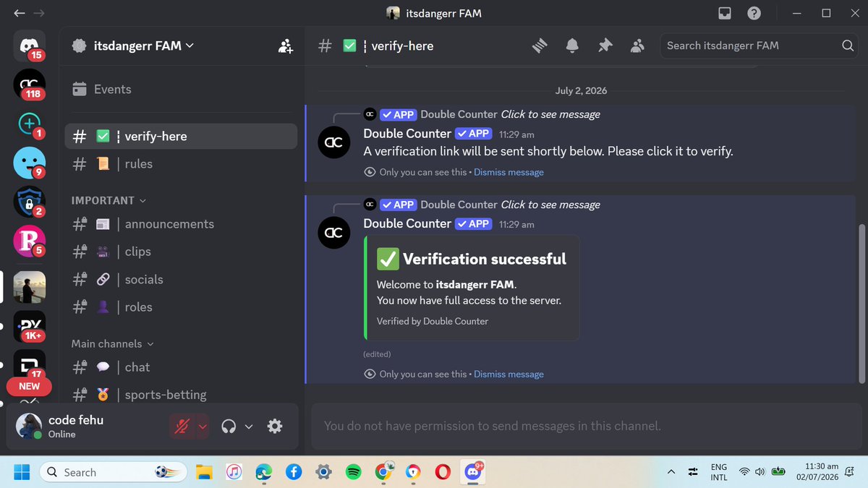
Task: Open itsdangerr FAM server dropdown menu
Action: coord(142,46)
